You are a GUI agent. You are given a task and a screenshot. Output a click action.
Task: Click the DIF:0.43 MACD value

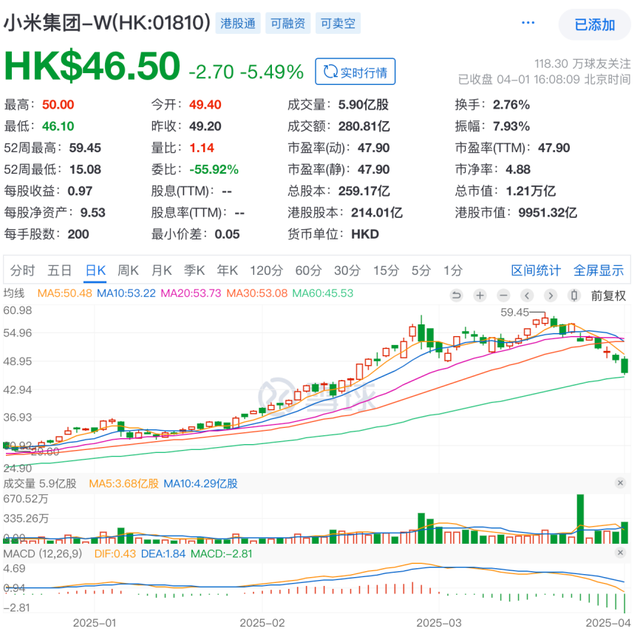tap(115, 554)
